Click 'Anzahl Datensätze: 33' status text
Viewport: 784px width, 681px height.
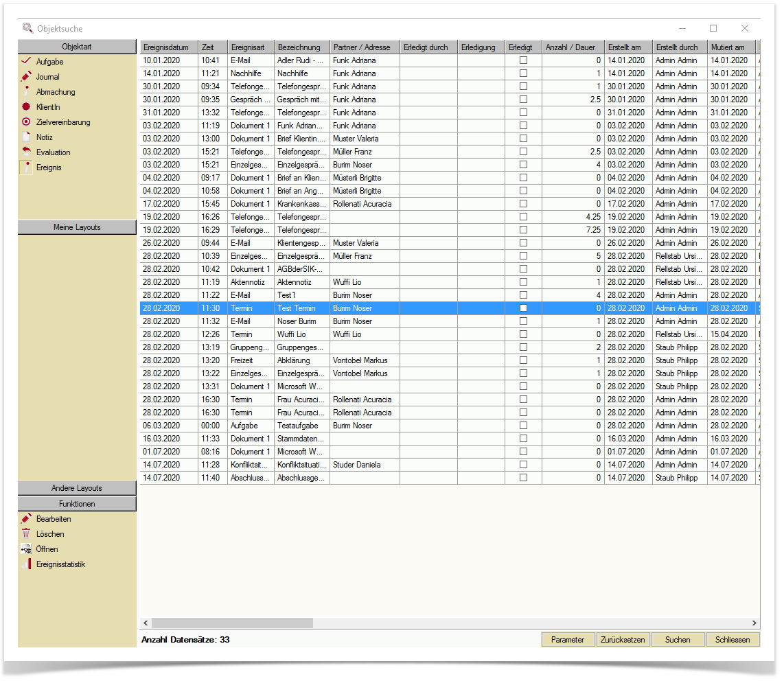point(185,640)
